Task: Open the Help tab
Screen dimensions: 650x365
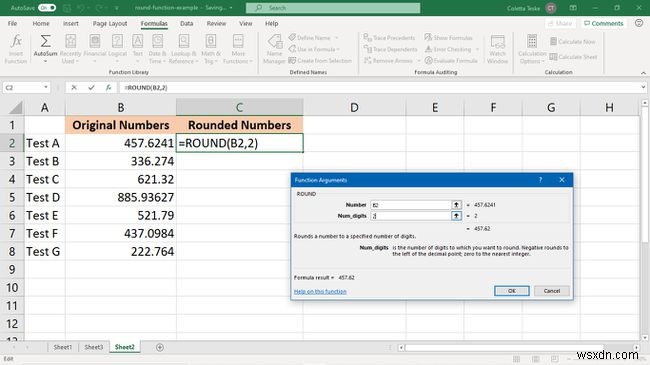Action: point(272,24)
